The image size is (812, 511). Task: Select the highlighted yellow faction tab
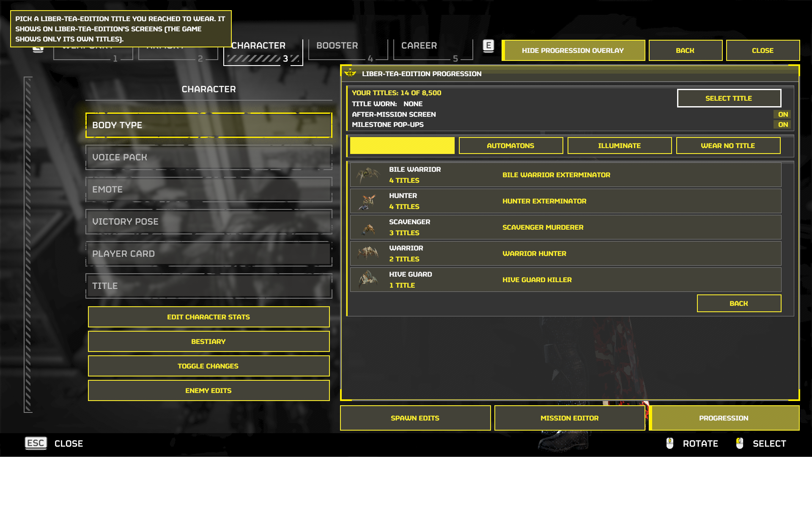(402, 146)
